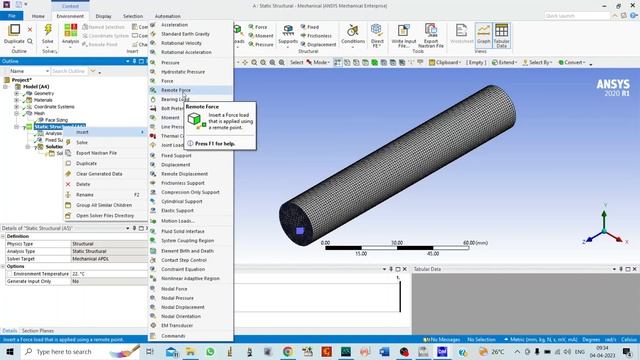This screenshot has width=640, height=360.
Task: Click the Moment button in the ribbon
Action: pos(261,36)
